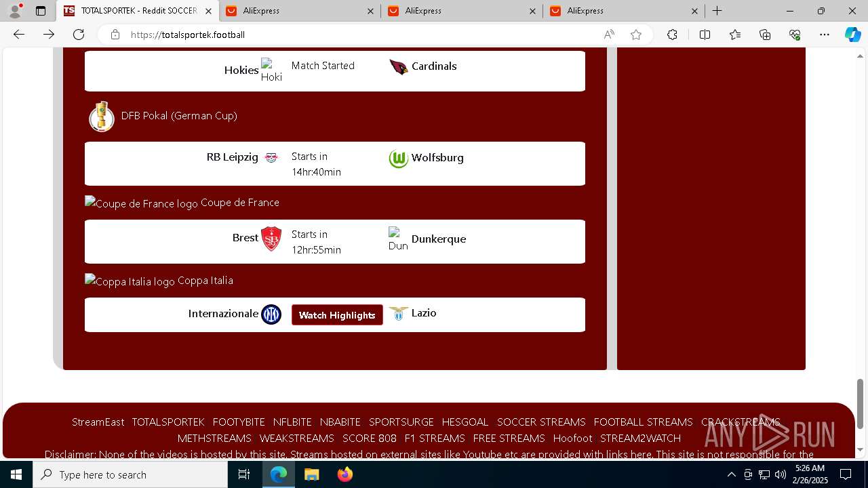Add page to favorites star icon
This screenshot has height=488, width=868.
click(636, 35)
